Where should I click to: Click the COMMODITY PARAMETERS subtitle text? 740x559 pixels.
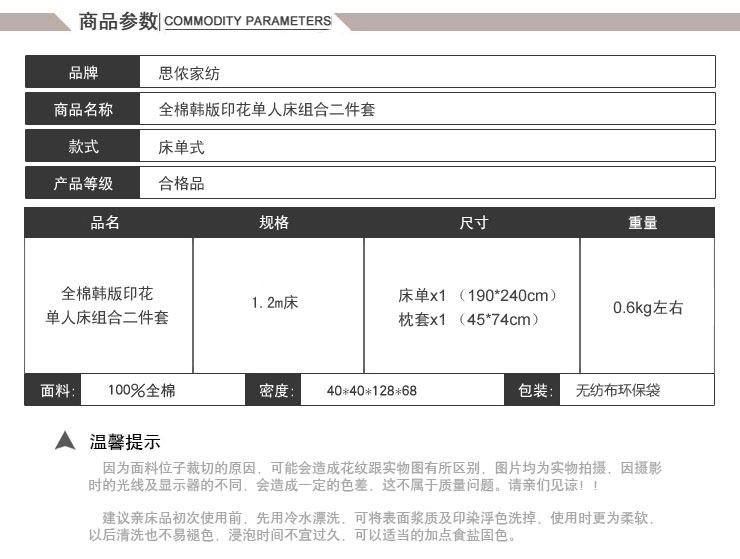point(247,21)
